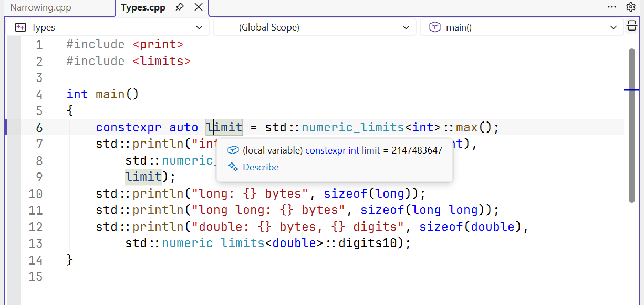This screenshot has height=305, width=644.
Task: Open the tab overflow ellipsis menu
Action: point(612,7)
